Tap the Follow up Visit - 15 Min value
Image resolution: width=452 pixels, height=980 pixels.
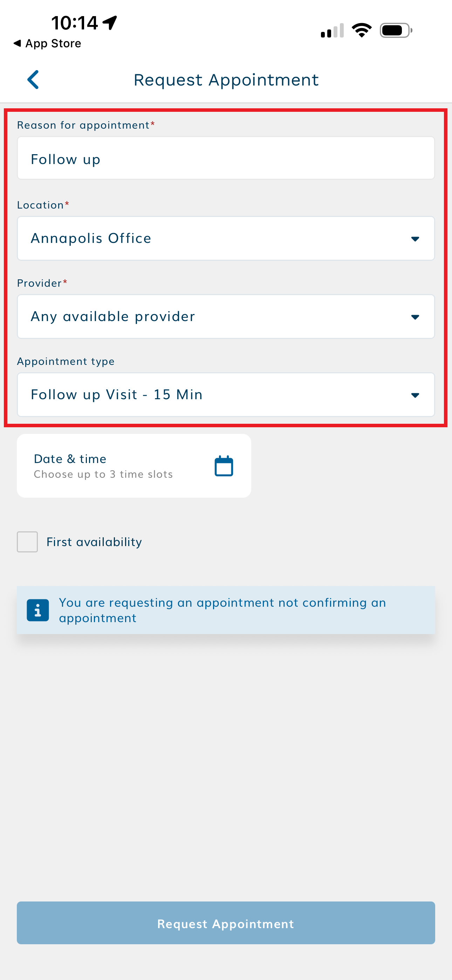116,395
